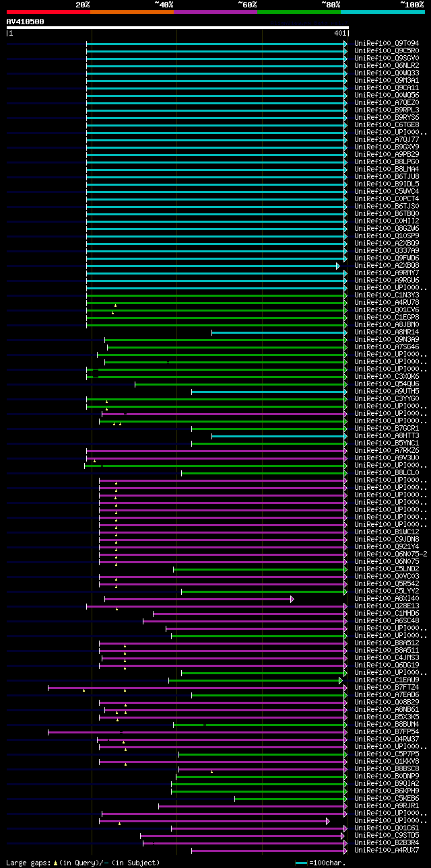Click the UniRef100_B9GXV9 entry
Screen dimensions: 431x868
click(x=387, y=147)
